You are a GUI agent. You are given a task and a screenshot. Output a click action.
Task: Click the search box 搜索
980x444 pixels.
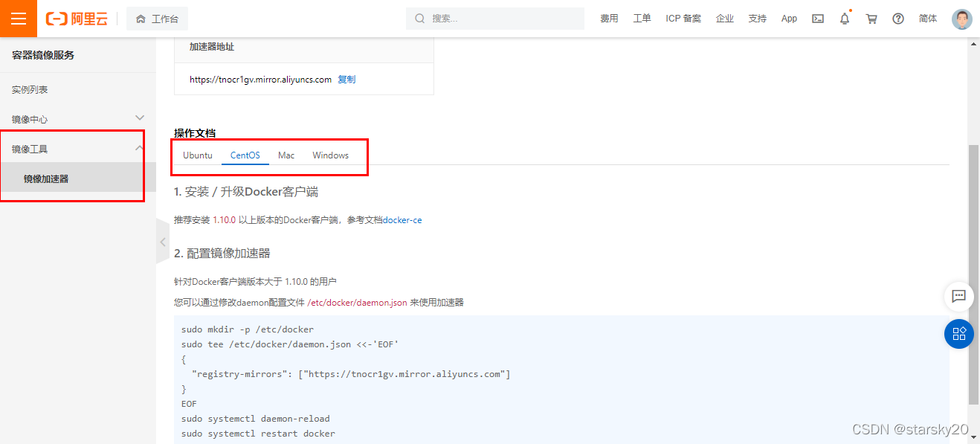[x=495, y=19]
